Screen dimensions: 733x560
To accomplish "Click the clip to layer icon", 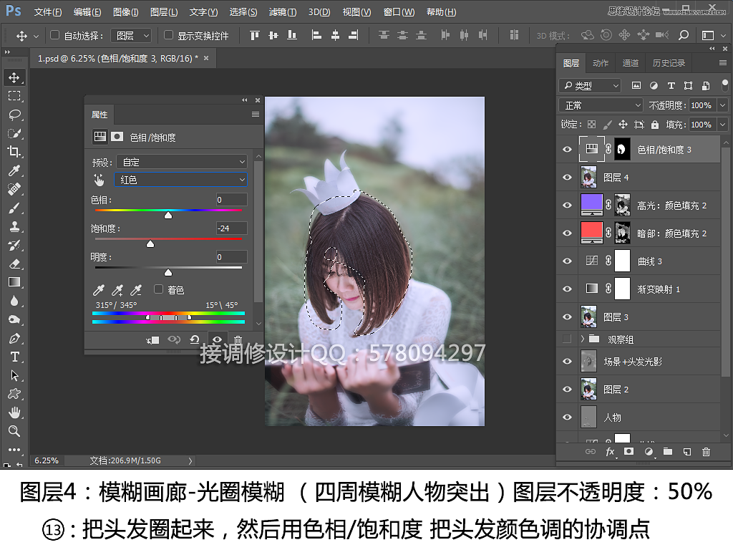I will tap(152, 340).
